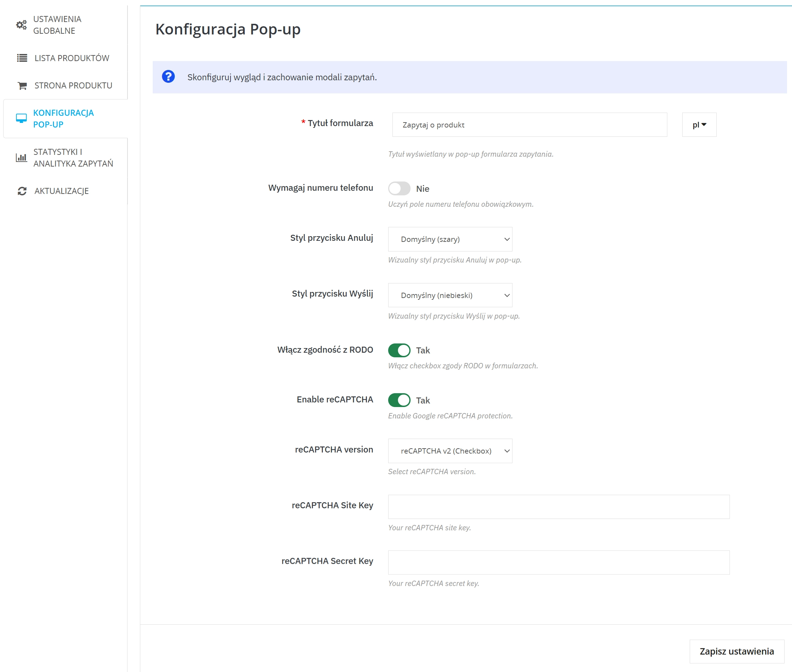Image resolution: width=792 pixels, height=672 pixels.
Task: Click the Tytuł formularza text field
Action: tap(529, 125)
